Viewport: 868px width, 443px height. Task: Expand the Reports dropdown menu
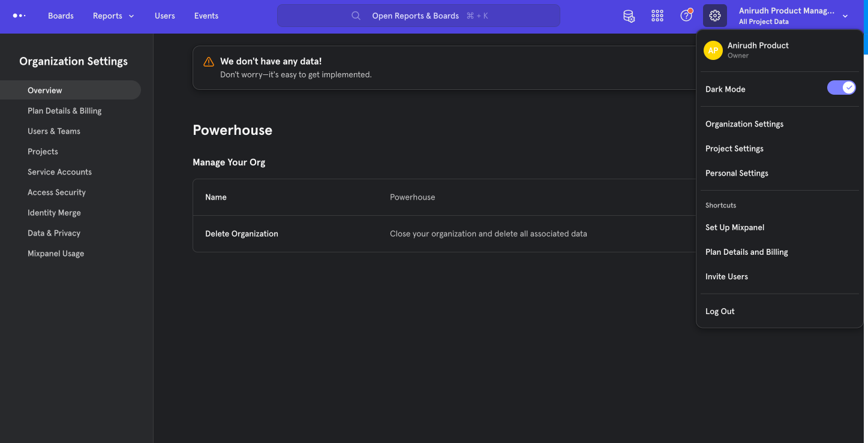pos(113,16)
